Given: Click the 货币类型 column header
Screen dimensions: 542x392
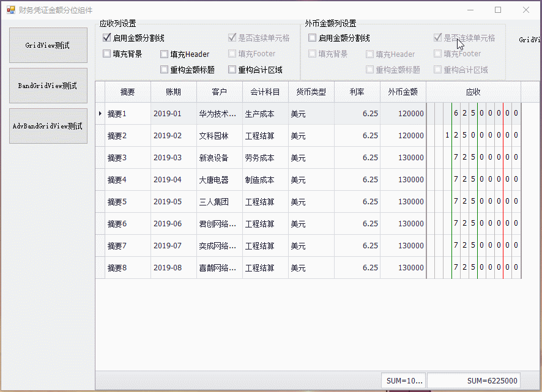Looking at the screenshot, I should 311,92.
